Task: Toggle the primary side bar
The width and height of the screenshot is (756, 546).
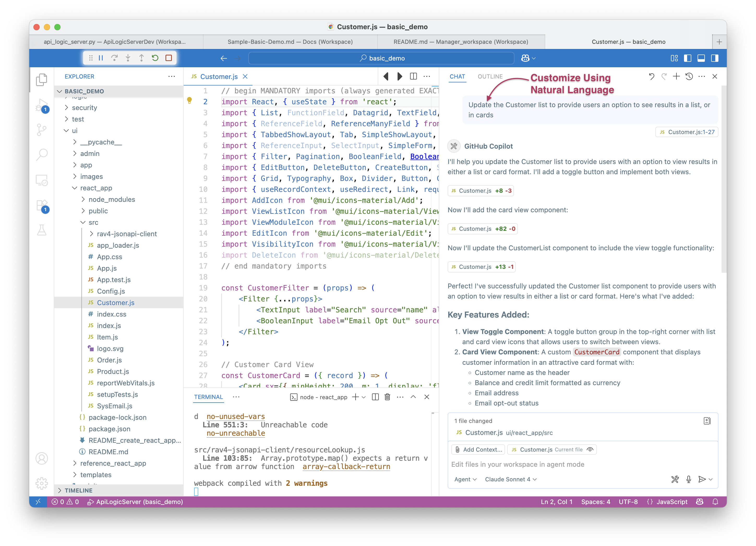Action: coord(688,58)
